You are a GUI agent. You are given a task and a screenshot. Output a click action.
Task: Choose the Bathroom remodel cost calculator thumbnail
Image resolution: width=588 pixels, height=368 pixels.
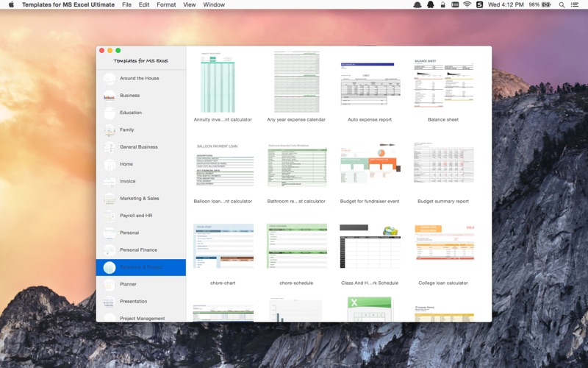tap(297, 164)
